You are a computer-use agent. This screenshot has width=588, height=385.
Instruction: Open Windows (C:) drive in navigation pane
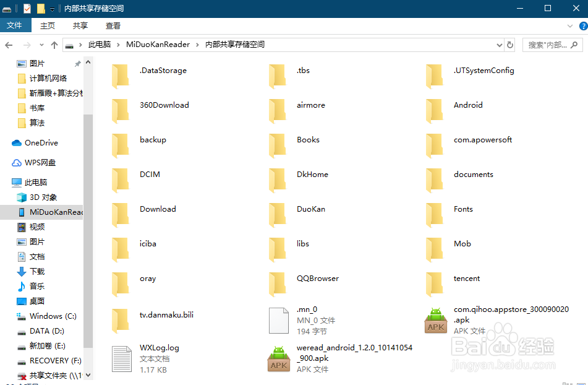(x=47, y=316)
